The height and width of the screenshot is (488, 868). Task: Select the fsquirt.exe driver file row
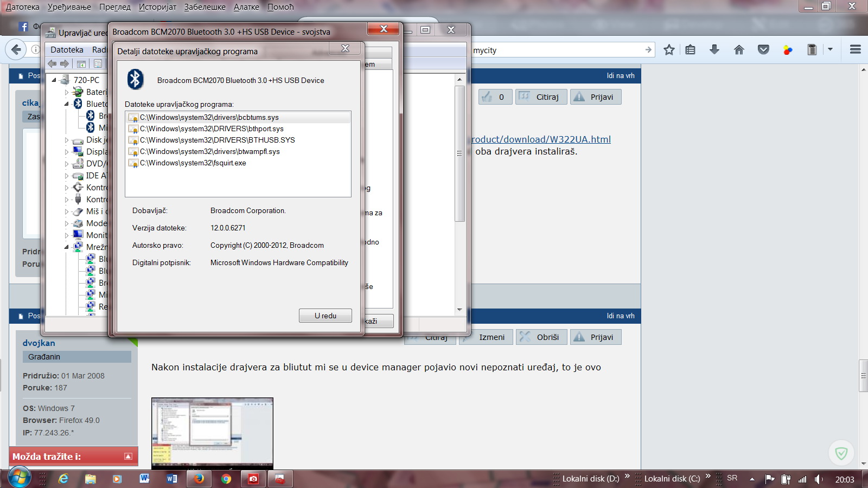238,163
